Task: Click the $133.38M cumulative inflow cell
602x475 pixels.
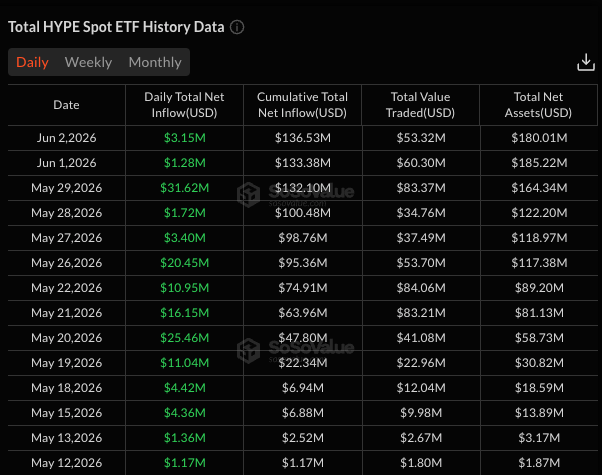Action: pos(303,163)
